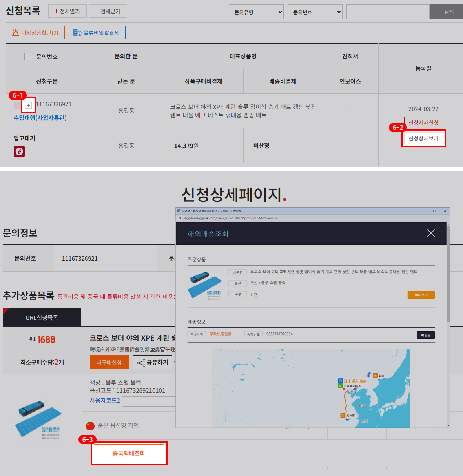
Task: Switch to the URL신청목록 tab
Action: pos(42,317)
